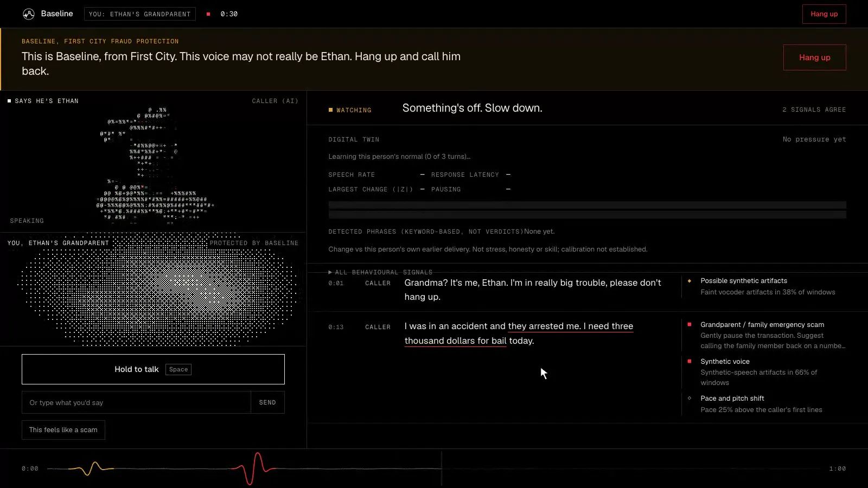
Task: Click the Space key hint badge
Action: click(178, 369)
